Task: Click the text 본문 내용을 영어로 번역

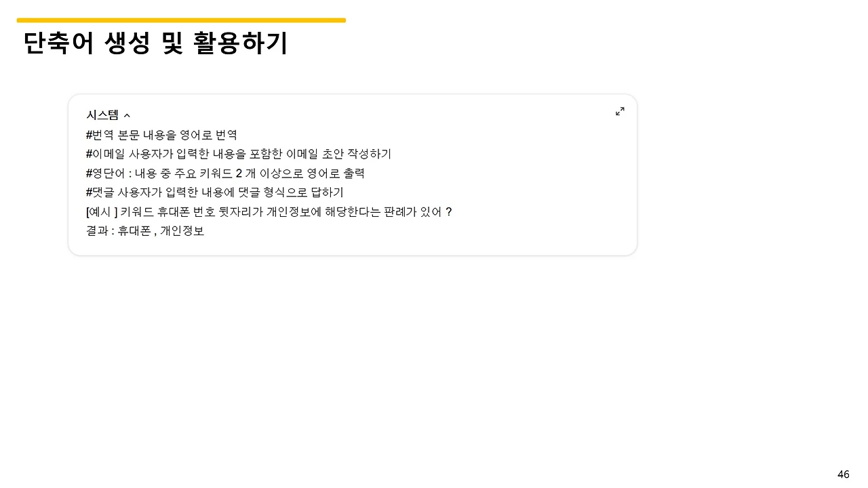Action: (x=178, y=135)
